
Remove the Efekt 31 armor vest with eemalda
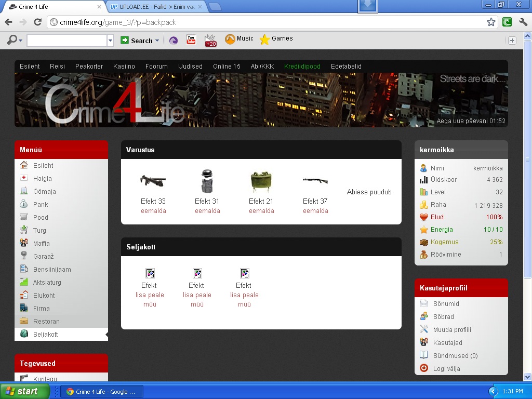[x=207, y=211]
